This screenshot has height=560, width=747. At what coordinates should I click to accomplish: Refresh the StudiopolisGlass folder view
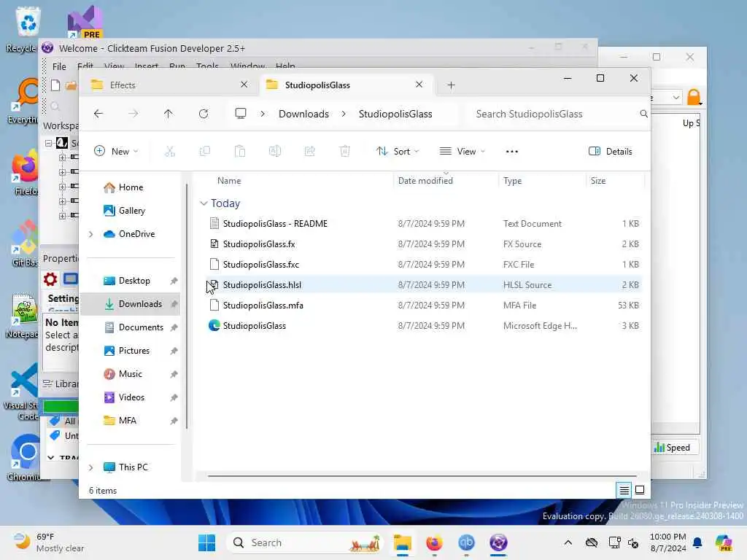click(204, 114)
